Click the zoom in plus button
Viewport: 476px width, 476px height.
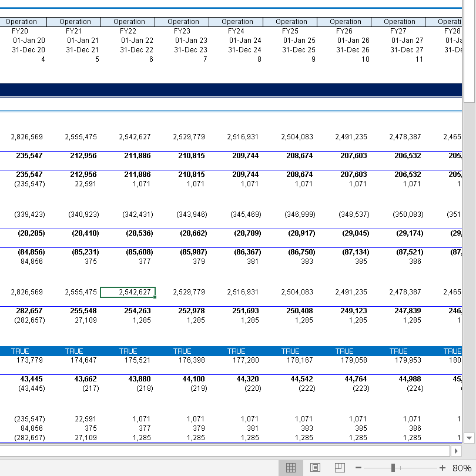pos(443,468)
